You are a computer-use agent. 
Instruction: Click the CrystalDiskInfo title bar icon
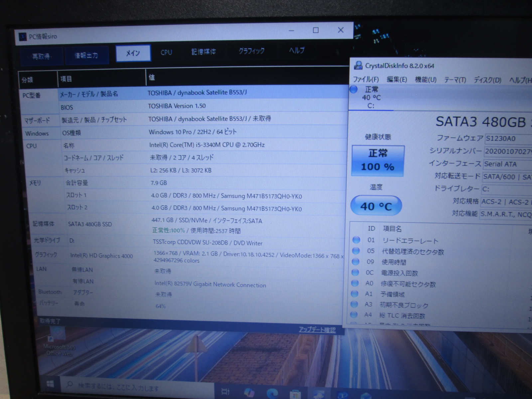click(358, 65)
